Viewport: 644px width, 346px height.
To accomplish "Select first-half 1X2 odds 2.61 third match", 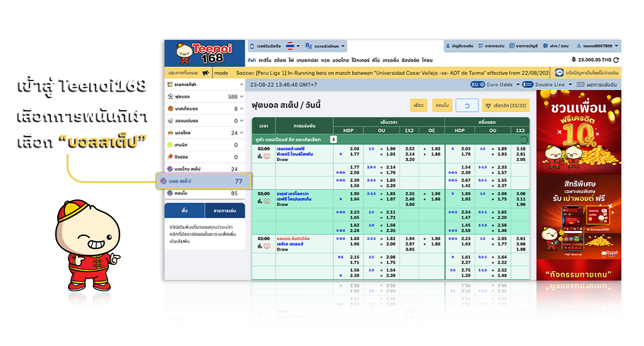I will (x=521, y=238).
